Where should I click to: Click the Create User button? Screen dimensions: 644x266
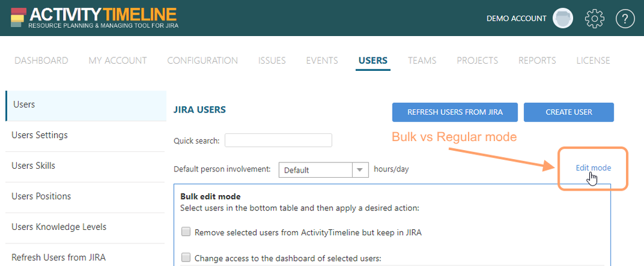569,112
